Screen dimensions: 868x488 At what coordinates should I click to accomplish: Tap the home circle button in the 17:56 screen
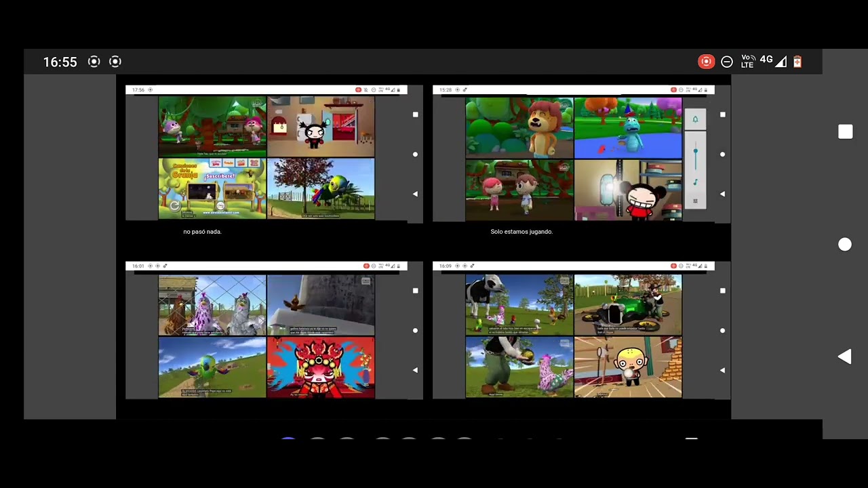pos(416,155)
